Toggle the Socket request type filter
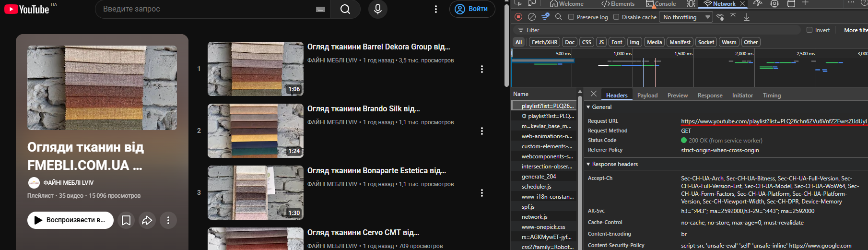The height and width of the screenshot is (250, 868). [706, 42]
